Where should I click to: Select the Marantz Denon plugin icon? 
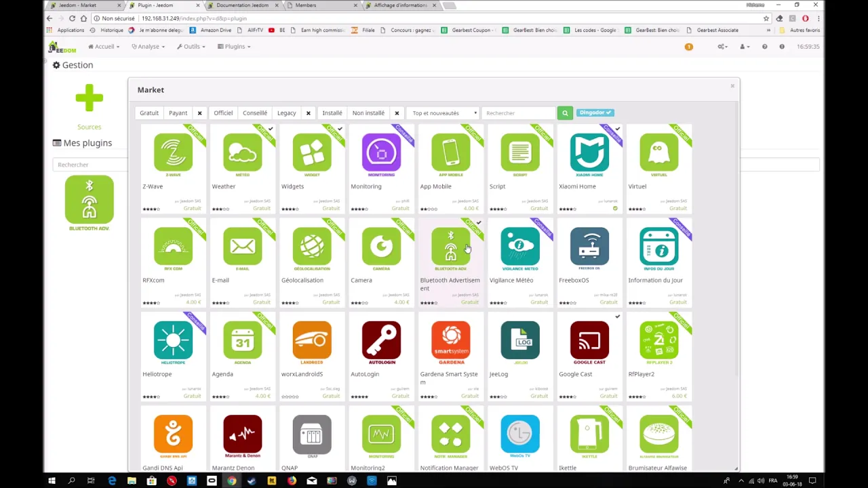click(x=242, y=436)
